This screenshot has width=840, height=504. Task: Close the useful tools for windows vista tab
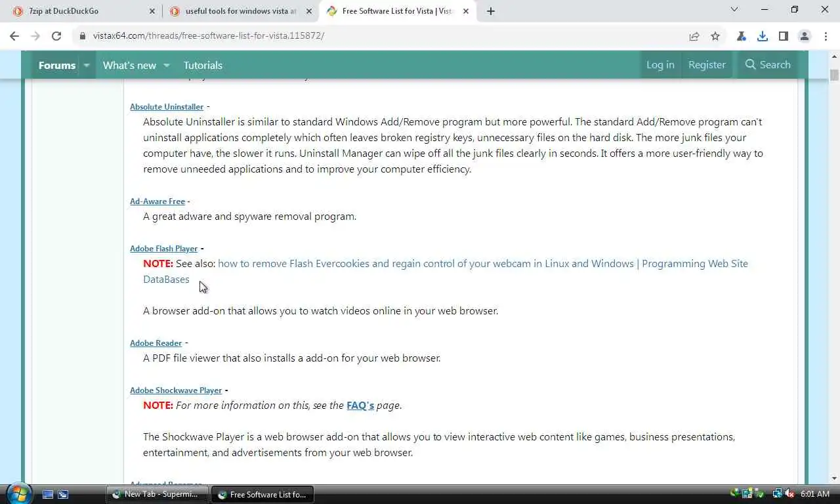point(309,11)
